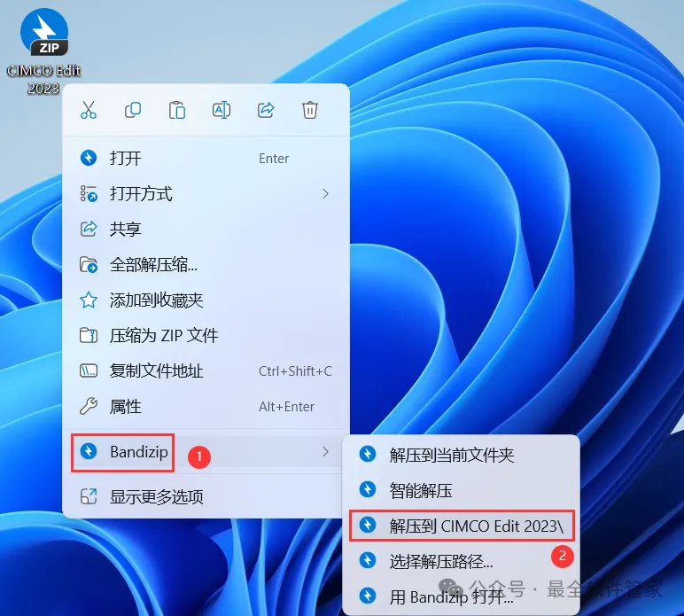Select 解压到当前文件夹 in Bandizip submenu
The height and width of the screenshot is (616, 684).
tap(461, 455)
